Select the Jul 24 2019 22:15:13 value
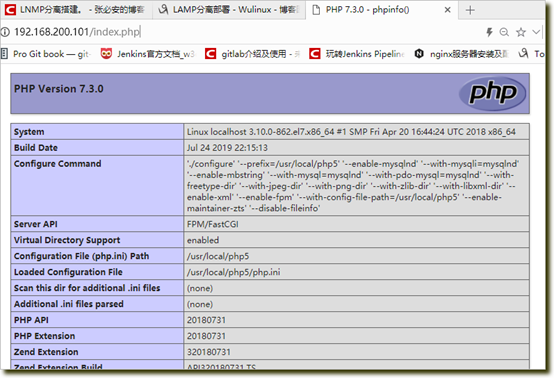This screenshot has height=378, width=554. pyautogui.click(x=227, y=148)
